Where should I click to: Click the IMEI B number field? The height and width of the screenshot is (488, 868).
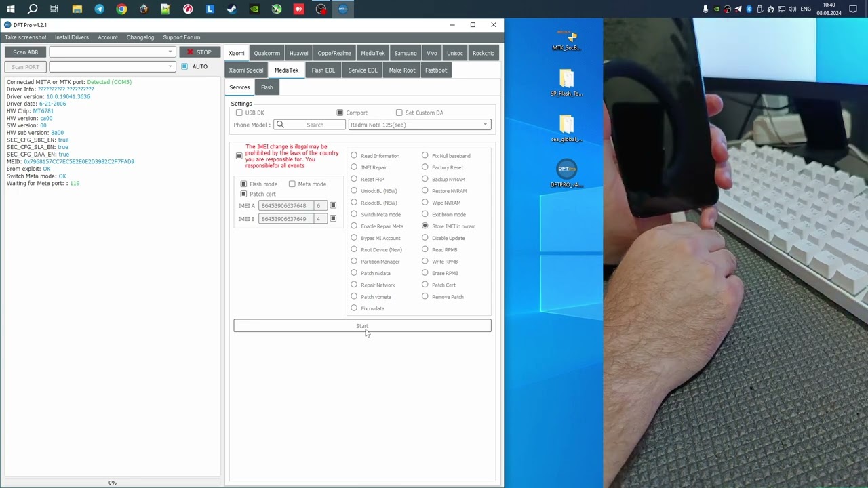click(285, 219)
